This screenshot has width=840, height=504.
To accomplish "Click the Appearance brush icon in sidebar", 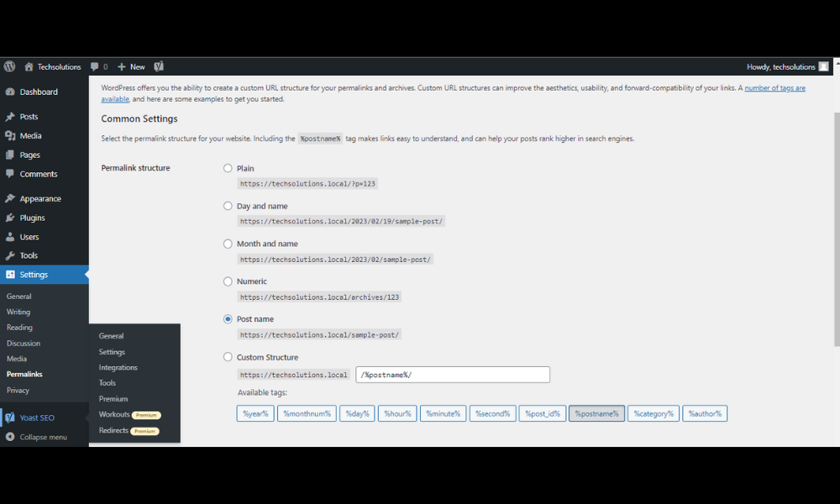I will point(10,198).
